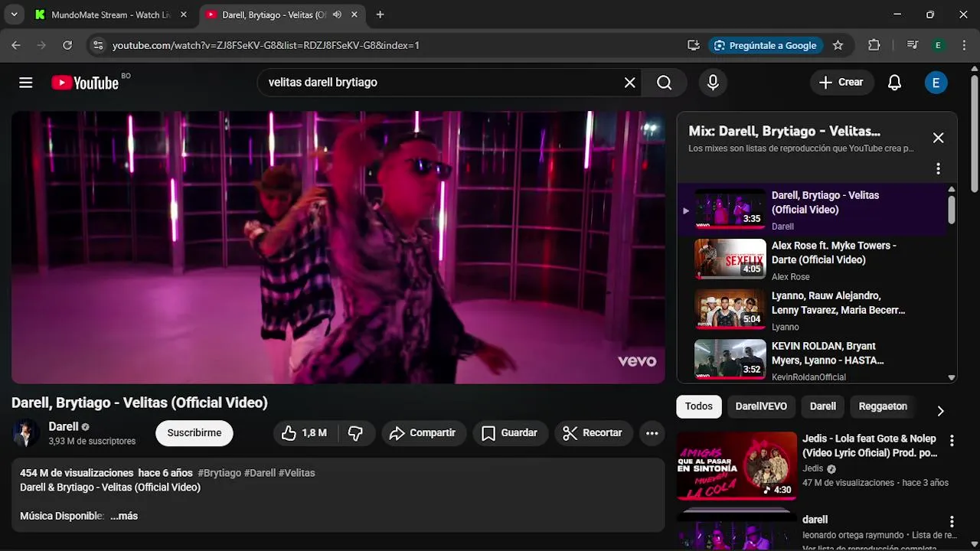Show more filter chips with right arrow
Screen dimensions: 980x551
click(x=940, y=411)
